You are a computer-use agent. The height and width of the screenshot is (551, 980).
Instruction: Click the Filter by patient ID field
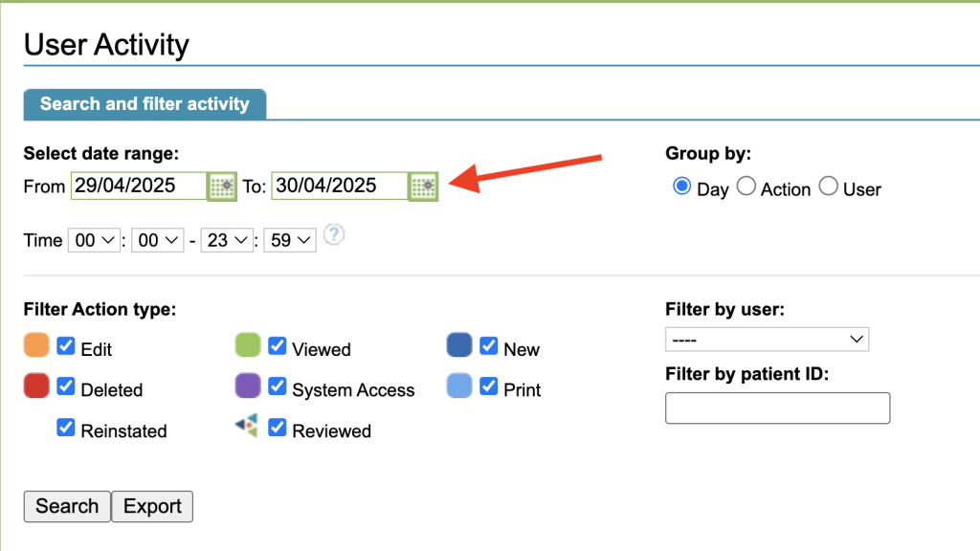tap(777, 408)
